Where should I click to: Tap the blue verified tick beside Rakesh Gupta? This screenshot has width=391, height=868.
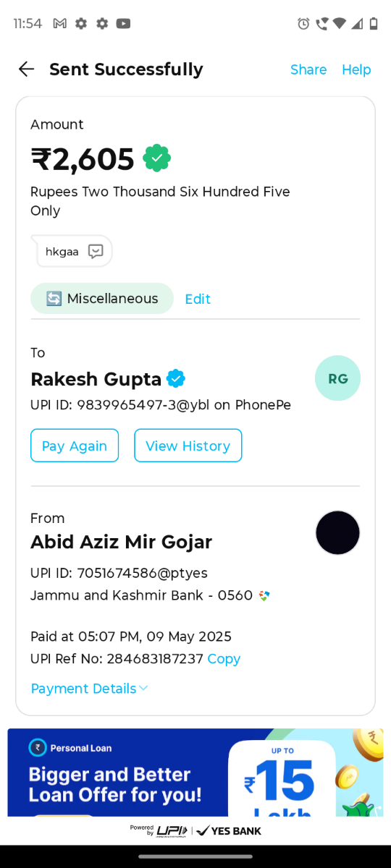click(x=176, y=378)
